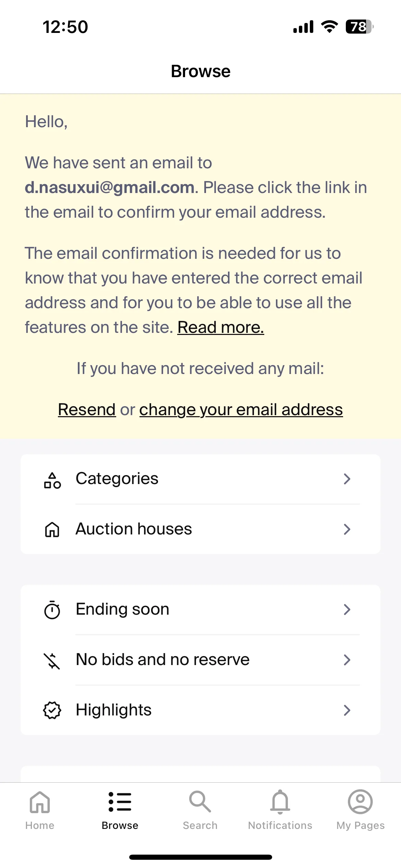401x868 pixels.
Task: Expand Ending soon chevron arrow
Action: coord(347,610)
